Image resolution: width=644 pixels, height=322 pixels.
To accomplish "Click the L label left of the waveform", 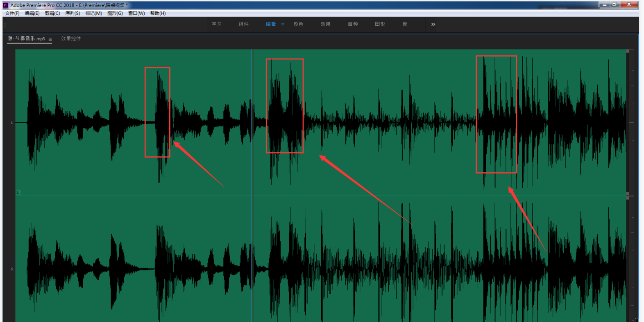I will tap(12, 123).
